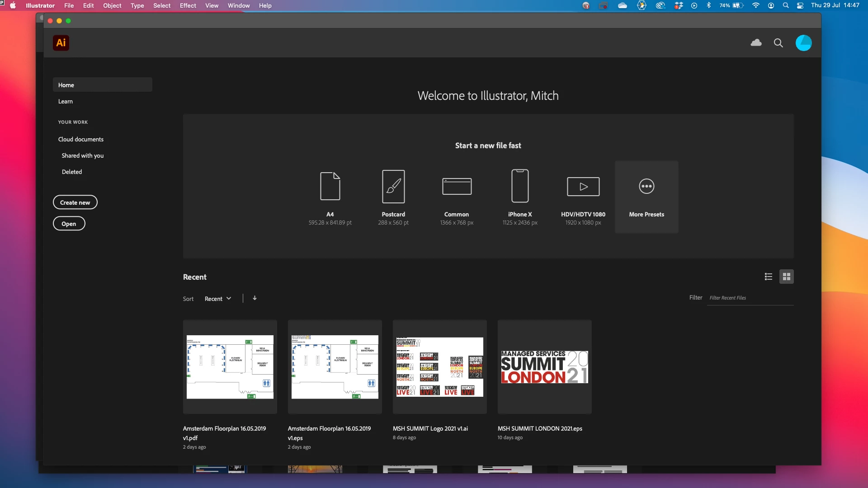Open the cloud sync status icon
The image size is (868, 488).
click(x=756, y=43)
